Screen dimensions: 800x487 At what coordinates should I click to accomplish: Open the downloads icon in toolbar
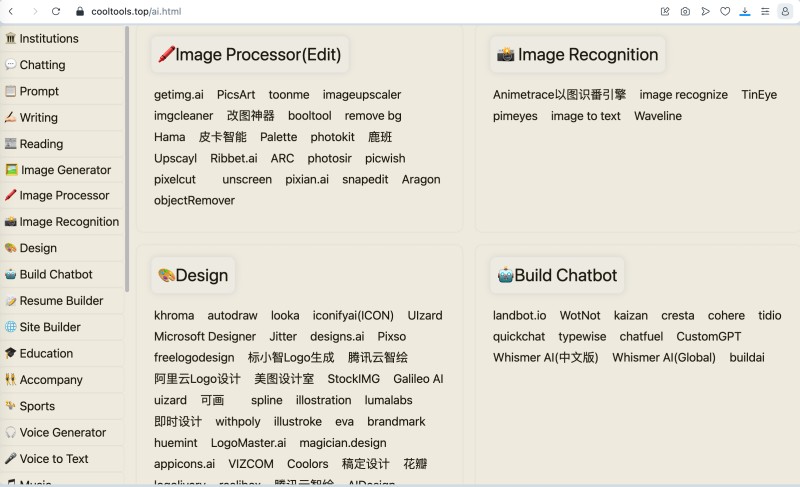coord(745,11)
